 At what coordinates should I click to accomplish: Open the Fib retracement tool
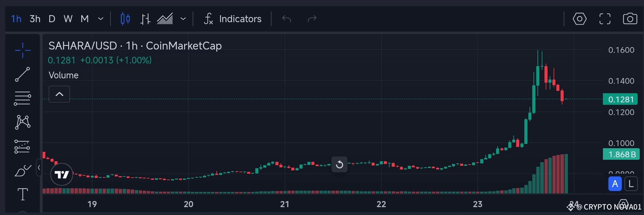[x=23, y=98]
